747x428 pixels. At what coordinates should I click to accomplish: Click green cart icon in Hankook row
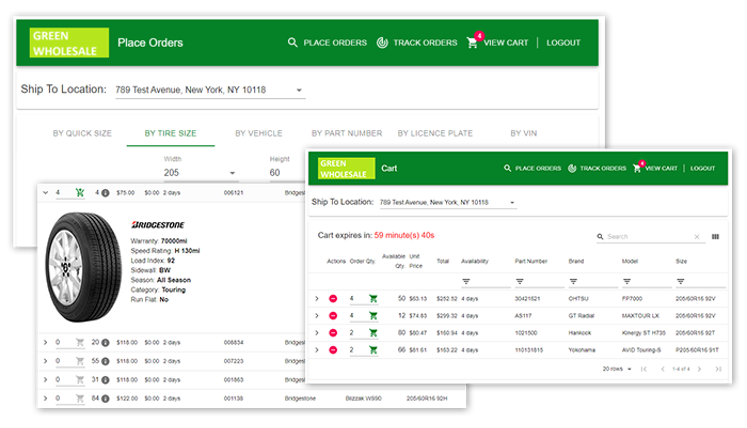click(373, 333)
